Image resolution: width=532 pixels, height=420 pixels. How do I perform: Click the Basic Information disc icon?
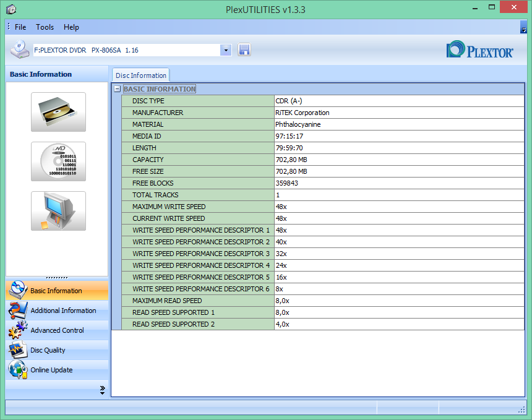tap(17, 290)
